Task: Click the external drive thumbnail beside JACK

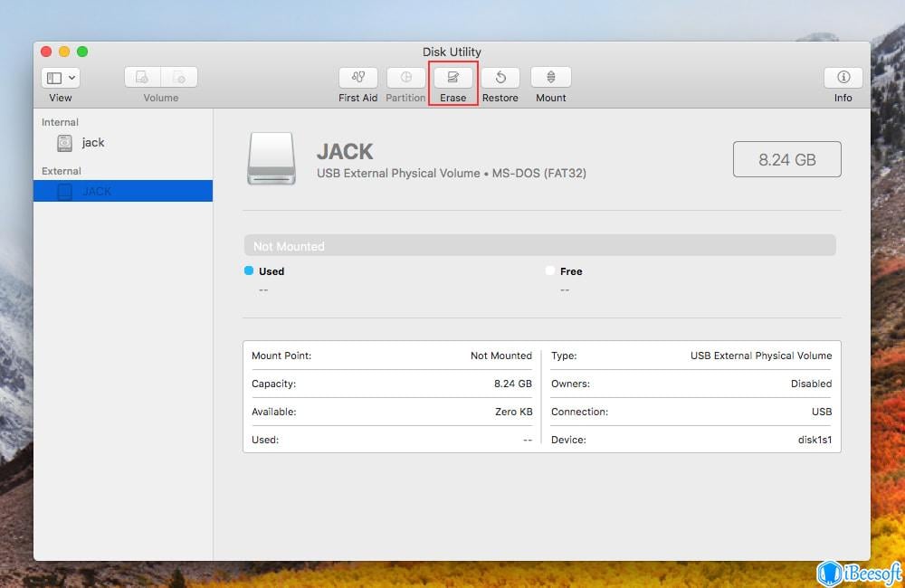Action: [x=271, y=157]
